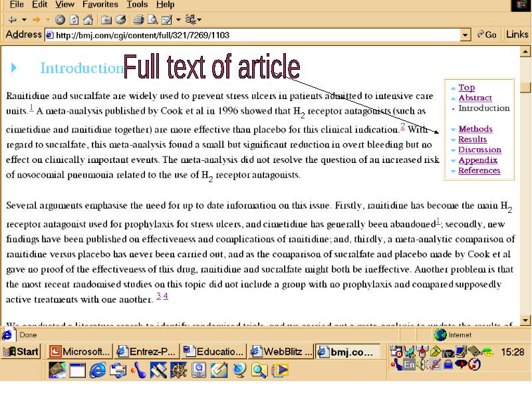The width and height of the screenshot is (532, 399).
Task: Open the Start menu
Action: coord(21,352)
